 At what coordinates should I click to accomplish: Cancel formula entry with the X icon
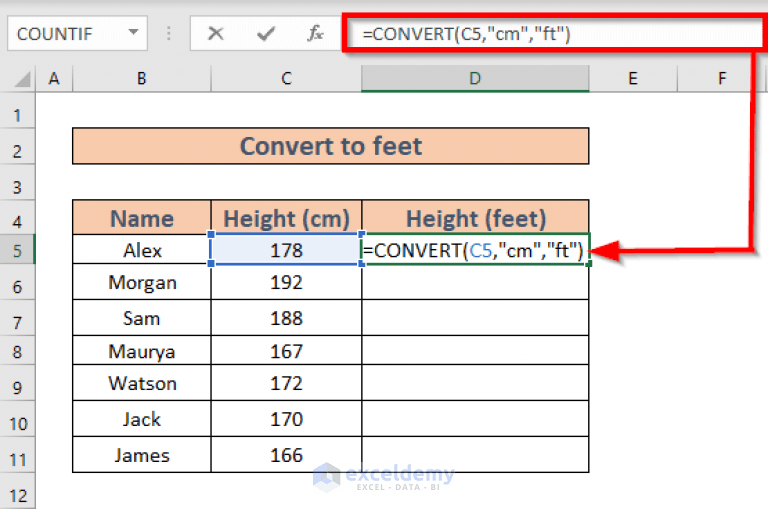[x=216, y=33]
